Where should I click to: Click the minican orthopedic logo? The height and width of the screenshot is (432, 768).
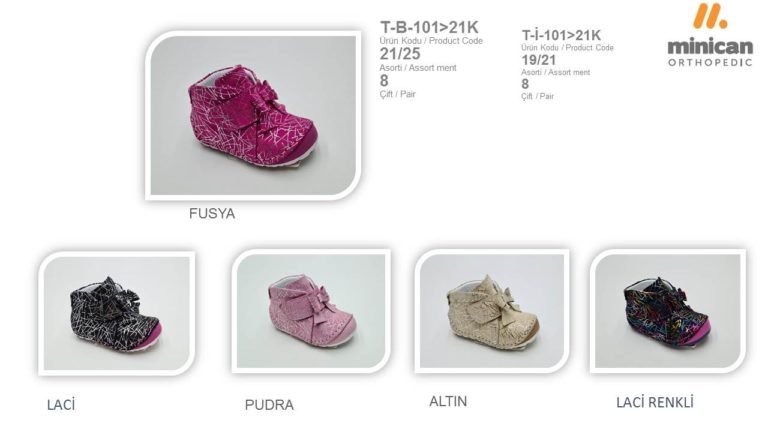[710, 35]
